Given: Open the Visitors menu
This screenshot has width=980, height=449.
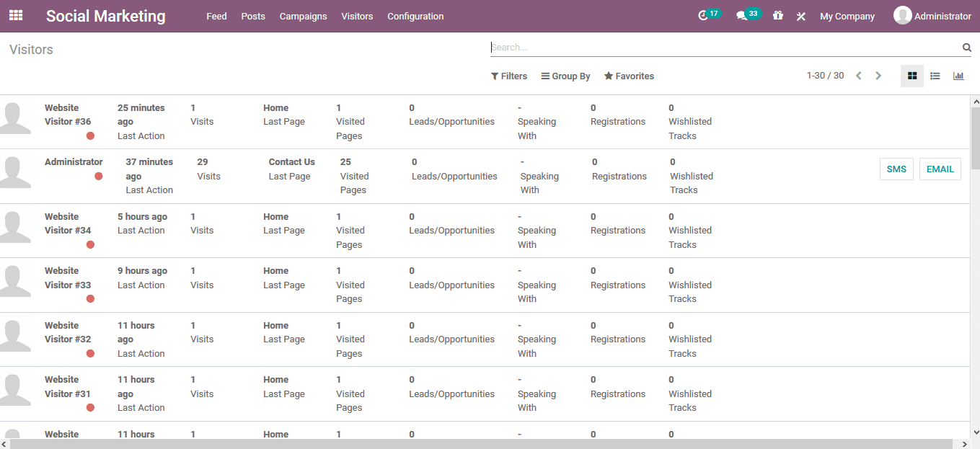Looking at the screenshot, I should coord(357,16).
